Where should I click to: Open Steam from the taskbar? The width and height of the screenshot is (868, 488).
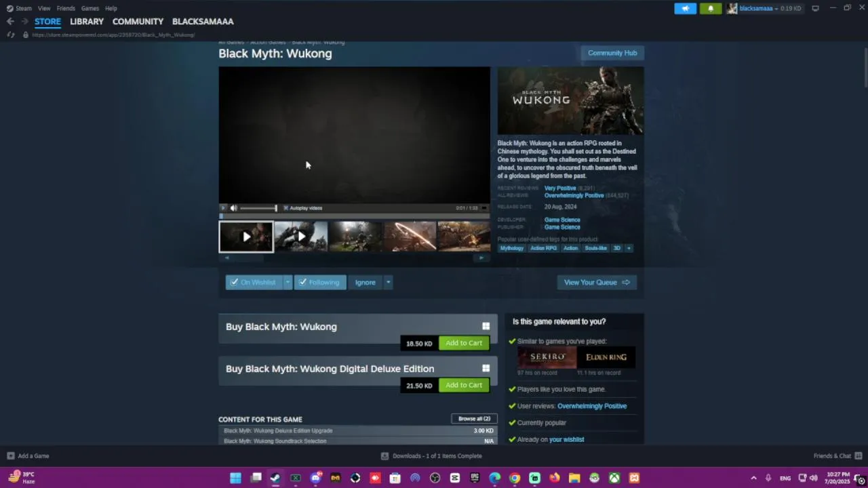pyautogui.click(x=275, y=478)
